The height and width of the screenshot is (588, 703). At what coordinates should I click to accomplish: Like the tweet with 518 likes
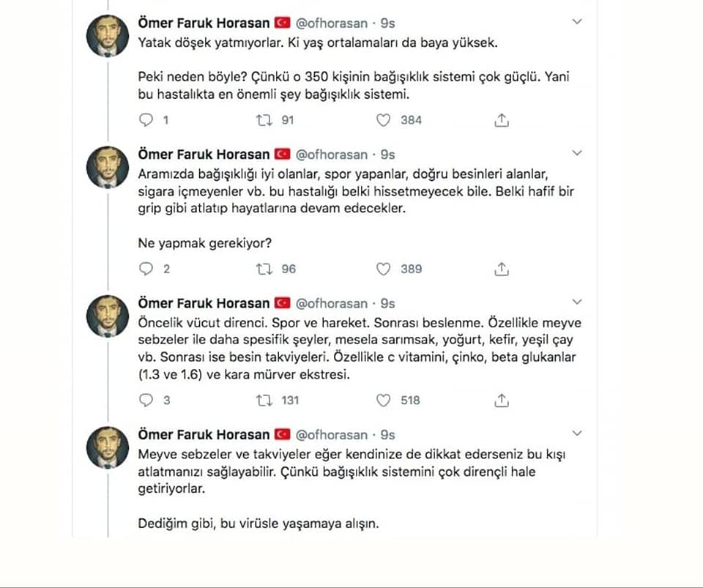tap(383, 401)
